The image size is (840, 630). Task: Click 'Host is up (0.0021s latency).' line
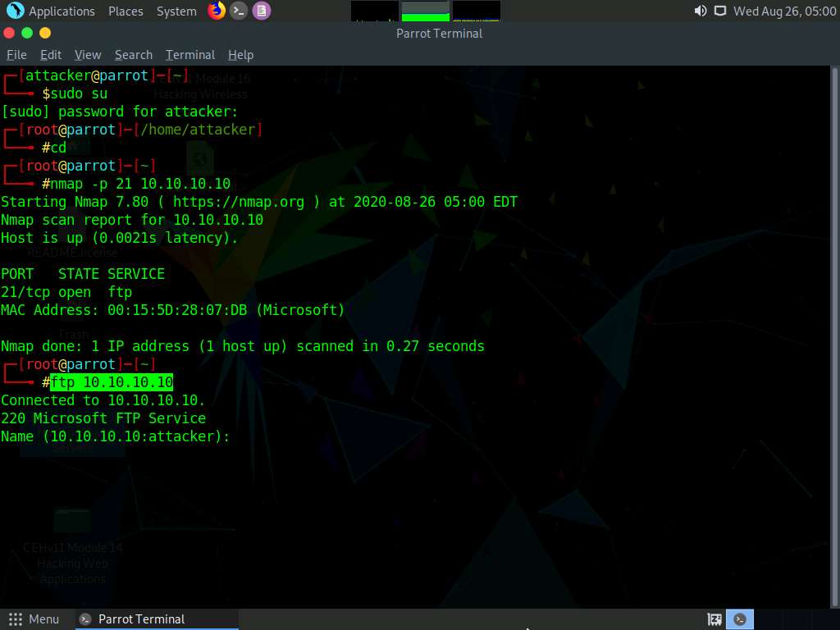pyautogui.click(x=119, y=238)
